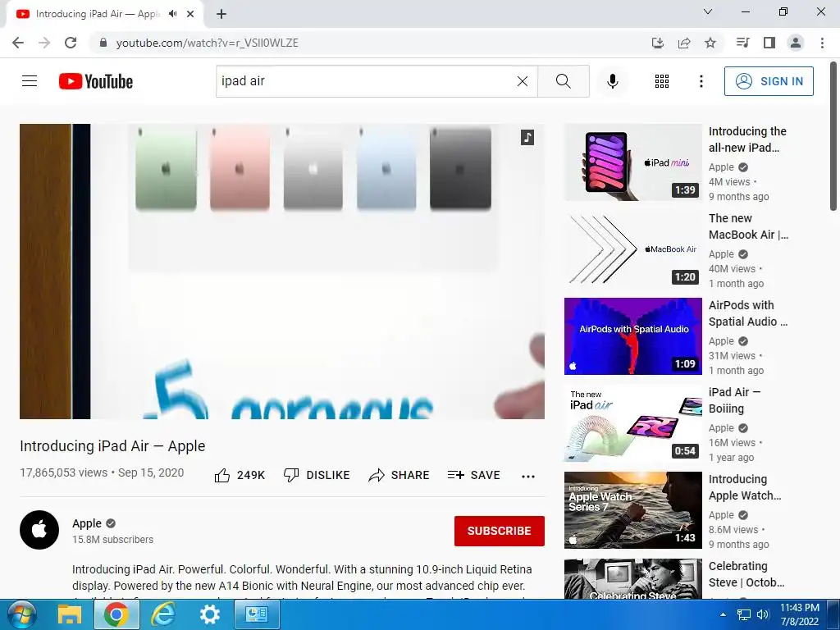The image size is (840, 630).
Task: Show hidden system tray icons
Action: point(723,615)
